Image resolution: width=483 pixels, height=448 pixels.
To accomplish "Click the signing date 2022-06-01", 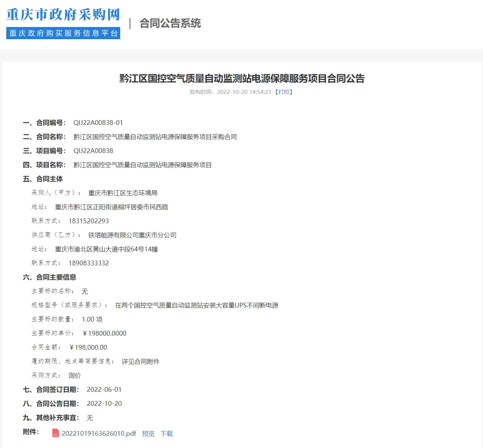I will pyautogui.click(x=104, y=390).
